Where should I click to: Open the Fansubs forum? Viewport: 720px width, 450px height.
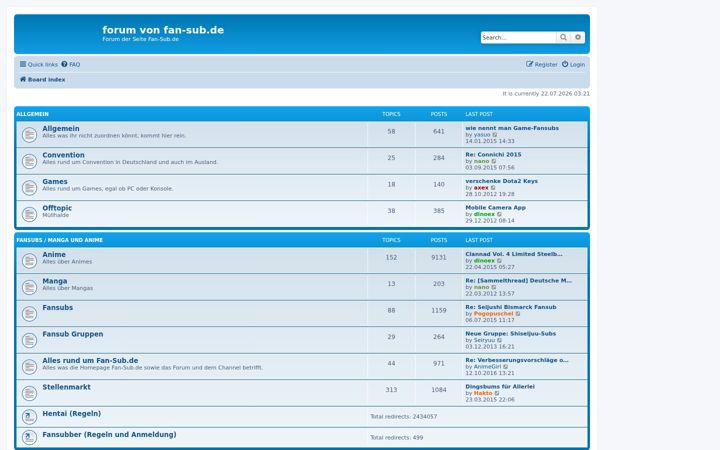(x=57, y=308)
